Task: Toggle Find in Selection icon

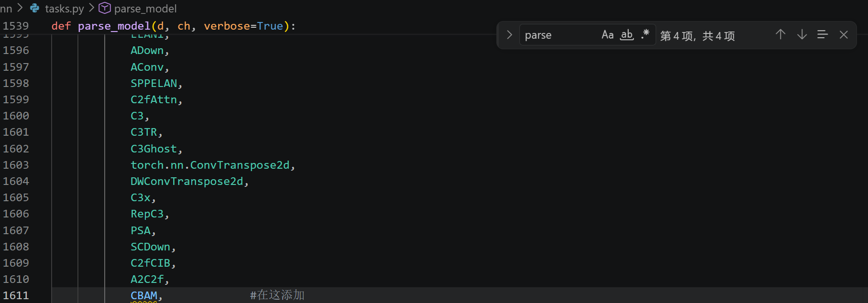Action: [823, 34]
